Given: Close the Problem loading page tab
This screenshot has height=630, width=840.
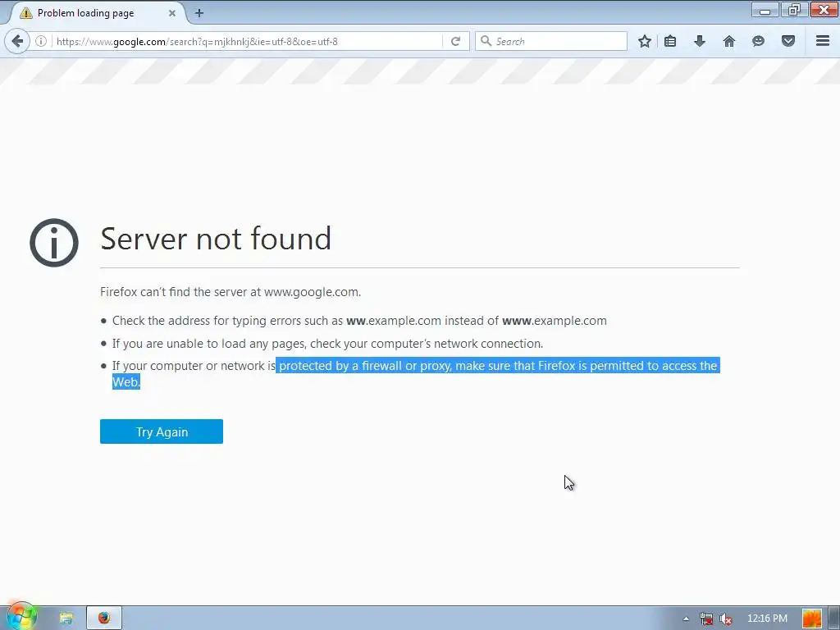Looking at the screenshot, I should tap(172, 13).
